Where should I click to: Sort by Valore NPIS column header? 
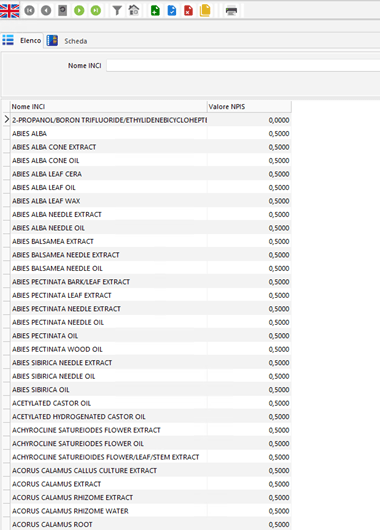(249, 107)
